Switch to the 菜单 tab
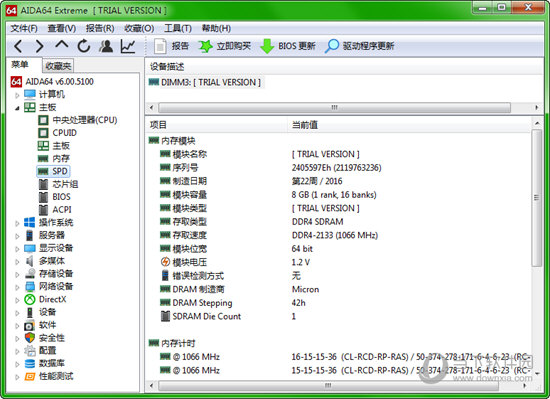The height and width of the screenshot is (399, 550). pyautogui.click(x=20, y=65)
